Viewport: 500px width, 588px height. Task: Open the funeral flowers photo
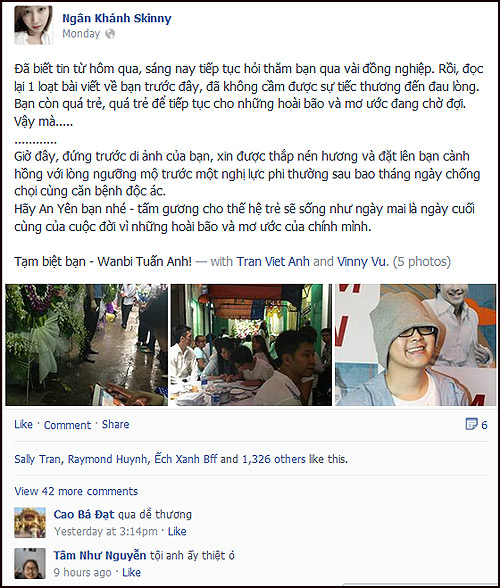click(x=86, y=345)
